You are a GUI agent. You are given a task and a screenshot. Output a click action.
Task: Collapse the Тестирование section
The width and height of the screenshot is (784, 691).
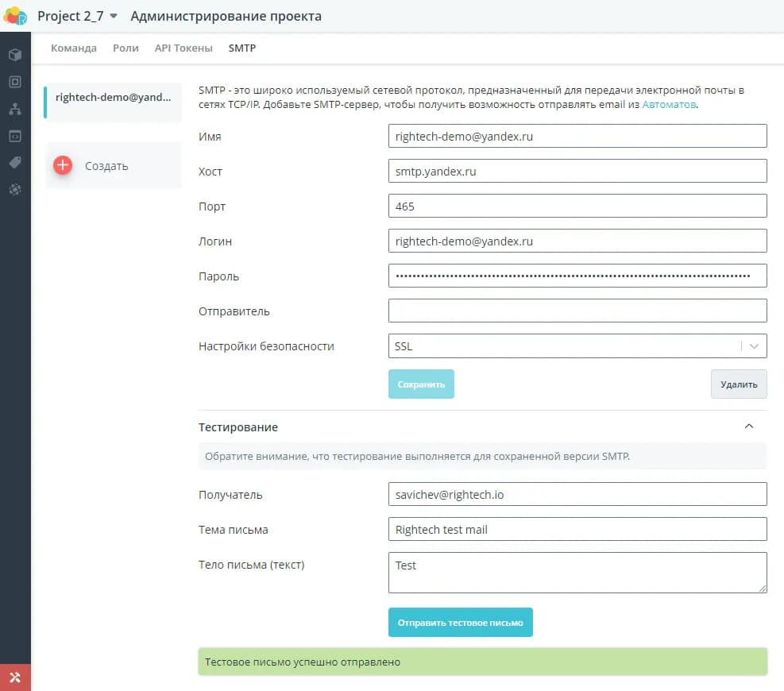[748, 427]
